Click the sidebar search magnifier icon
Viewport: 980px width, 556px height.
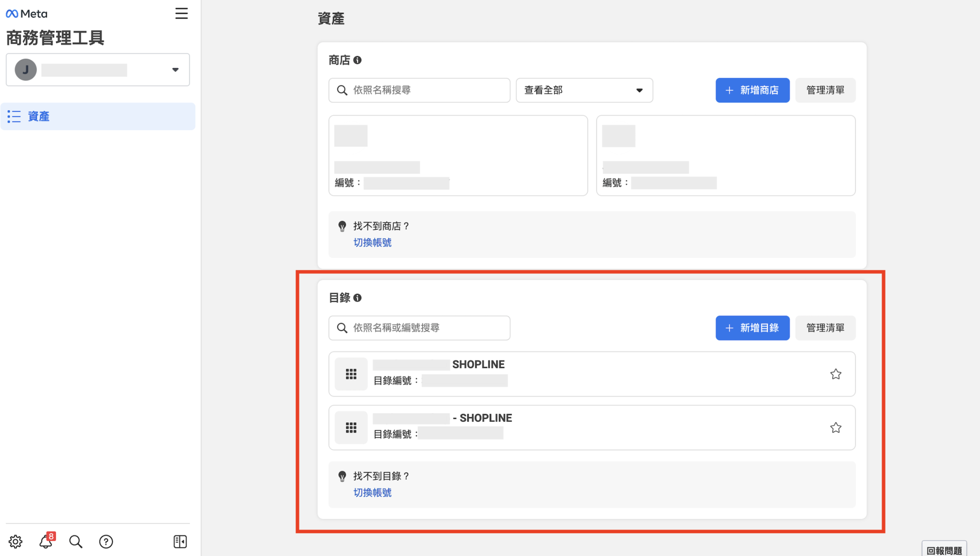coord(75,541)
